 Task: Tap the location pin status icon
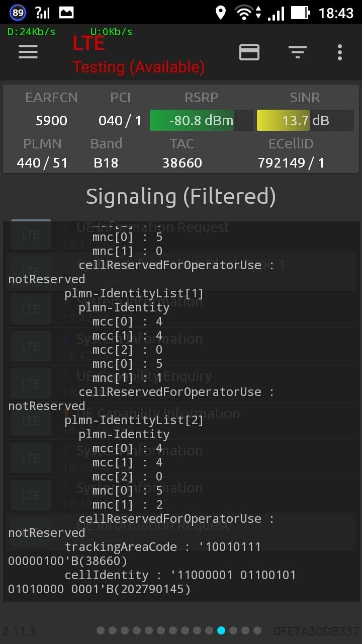coord(220,13)
